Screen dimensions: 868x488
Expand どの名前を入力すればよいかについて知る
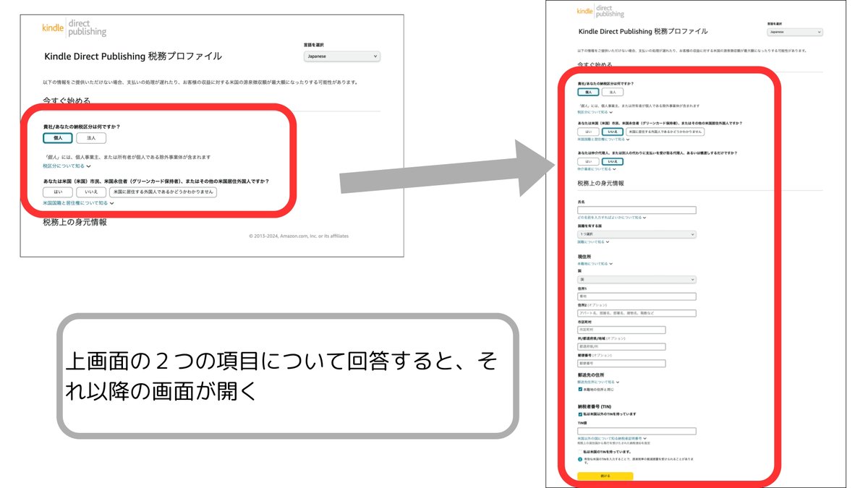click(611, 218)
